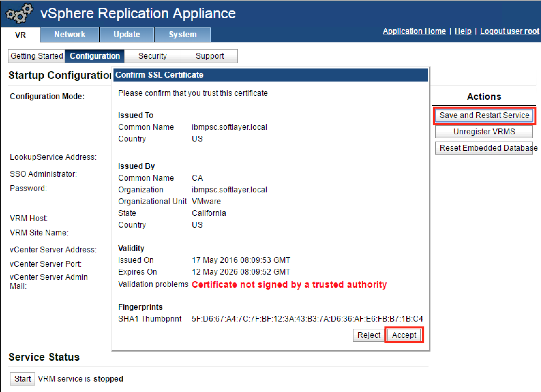Switch to the Network tab
Image resolution: width=541 pixels, height=392 pixels.
(69, 34)
